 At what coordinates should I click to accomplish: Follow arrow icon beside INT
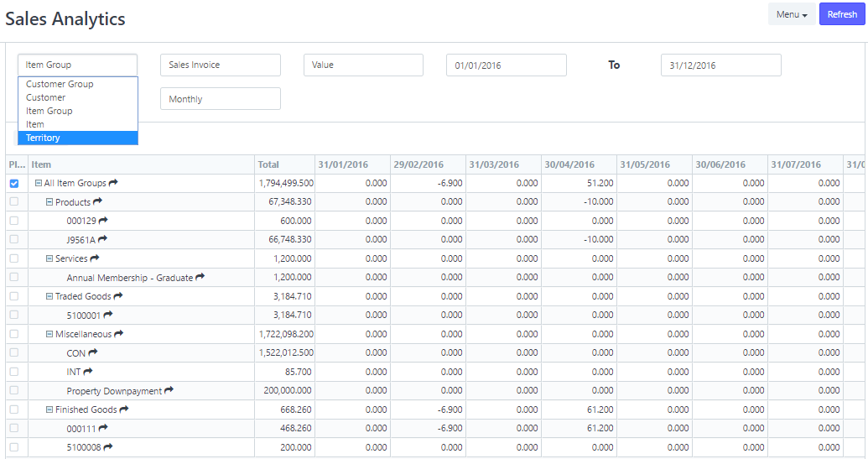[x=87, y=372]
